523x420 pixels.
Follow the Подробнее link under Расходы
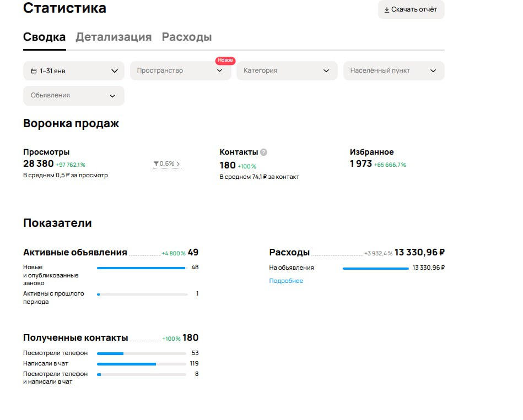286,281
